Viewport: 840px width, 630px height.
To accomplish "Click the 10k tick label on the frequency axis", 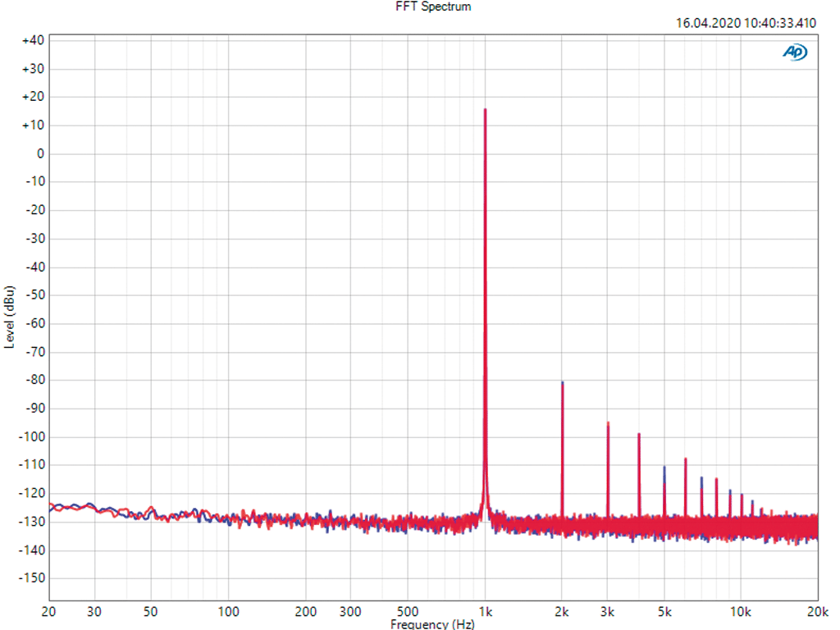I will (741, 611).
